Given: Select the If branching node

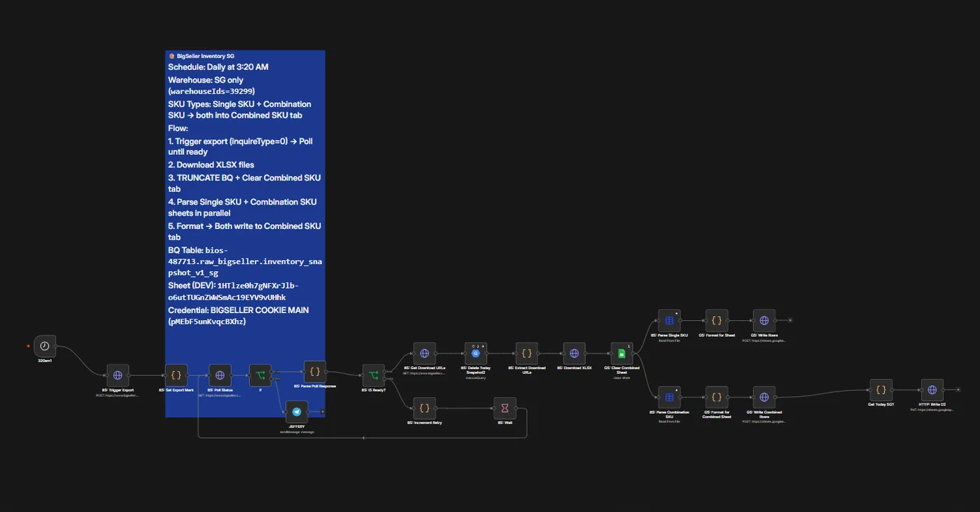Looking at the screenshot, I should pyautogui.click(x=260, y=375).
